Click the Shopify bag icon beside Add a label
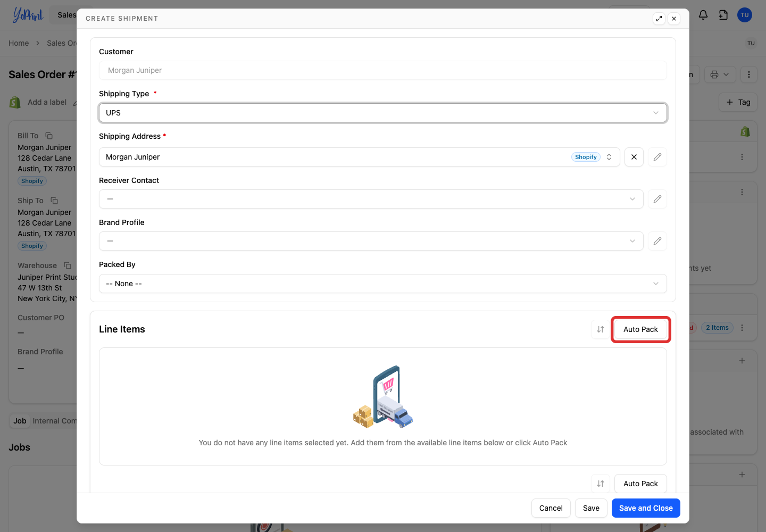The width and height of the screenshot is (766, 532). [x=15, y=102]
